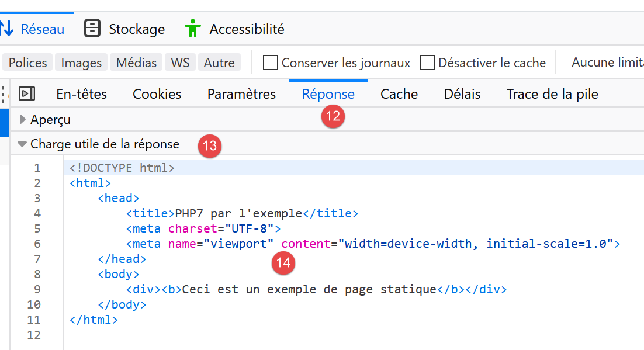Show the Délais tab
The image size is (644, 350).
click(462, 94)
